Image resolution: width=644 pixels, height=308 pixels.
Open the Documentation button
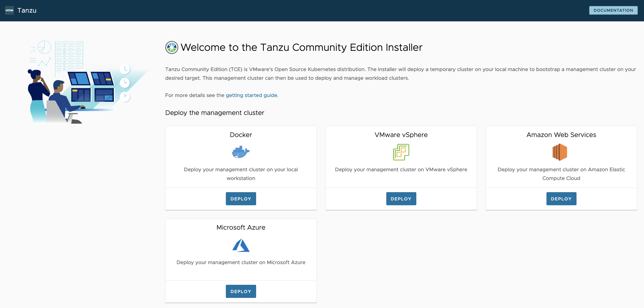point(613,10)
